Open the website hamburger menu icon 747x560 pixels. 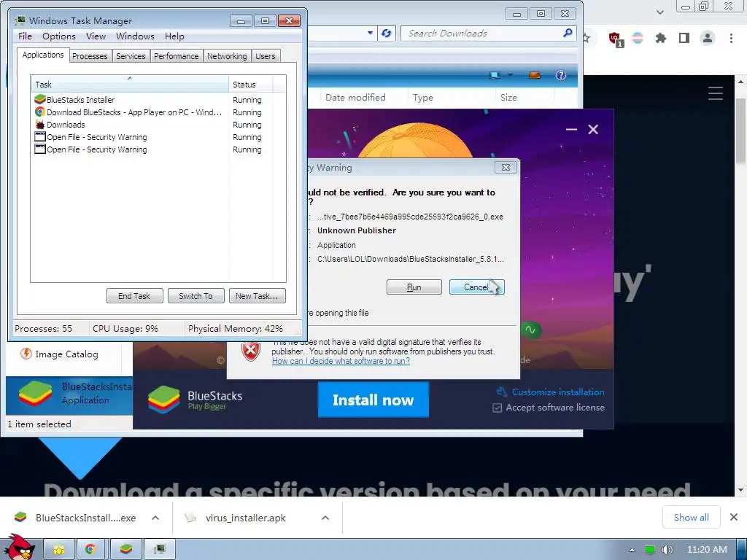click(x=716, y=93)
